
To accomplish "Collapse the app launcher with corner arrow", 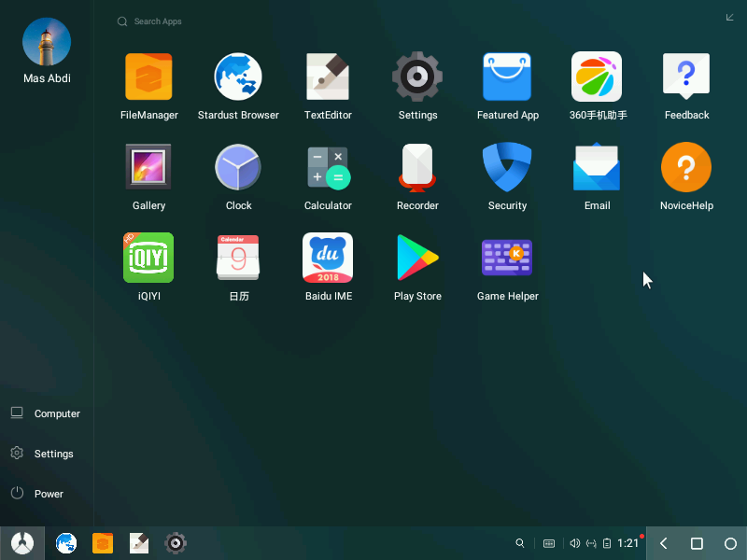I will click(729, 18).
